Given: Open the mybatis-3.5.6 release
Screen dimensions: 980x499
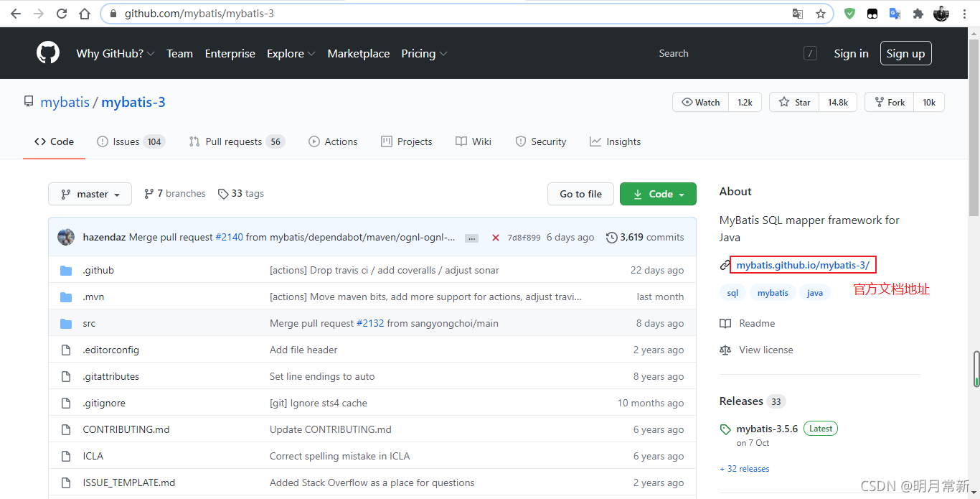Looking at the screenshot, I should (767, 429).
